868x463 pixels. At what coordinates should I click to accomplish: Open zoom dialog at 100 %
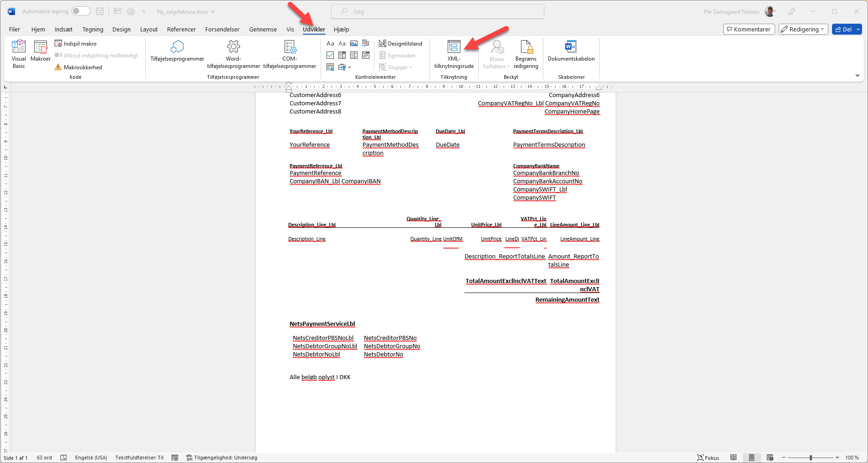(x=852, y=458)
